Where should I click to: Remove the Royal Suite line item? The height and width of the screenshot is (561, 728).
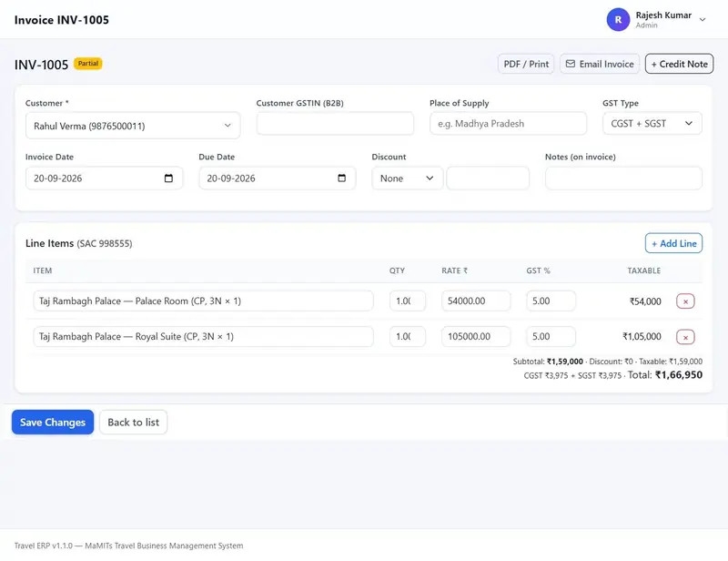click(x=685, y=337)
